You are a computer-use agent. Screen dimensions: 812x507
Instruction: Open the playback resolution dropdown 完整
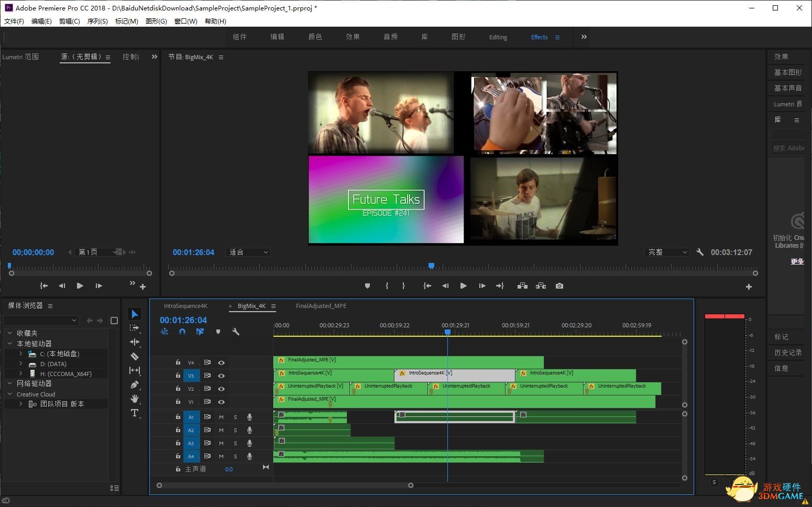click(x=666, y=252)
